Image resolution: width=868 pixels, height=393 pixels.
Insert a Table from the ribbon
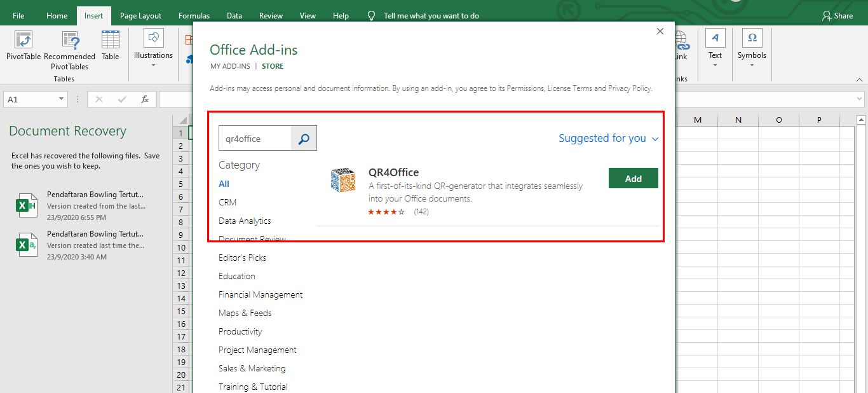click(111, 46)
